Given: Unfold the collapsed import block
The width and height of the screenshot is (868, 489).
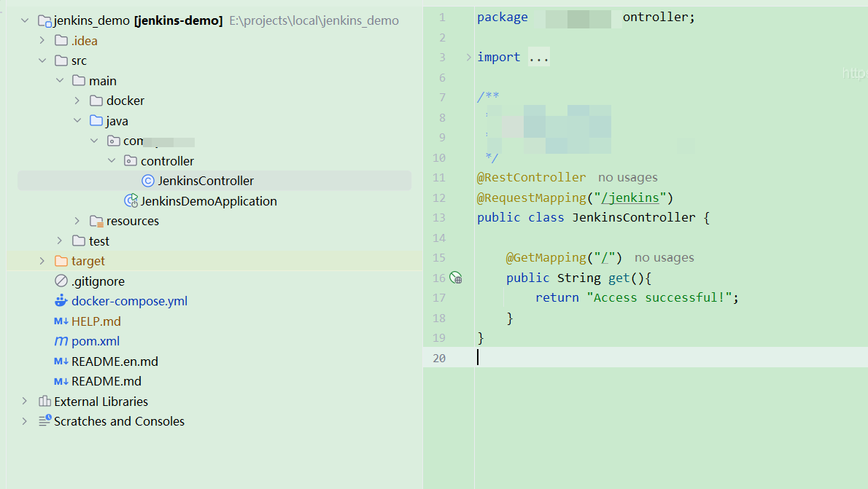Looking at the screenshot, I should (468, 57).
